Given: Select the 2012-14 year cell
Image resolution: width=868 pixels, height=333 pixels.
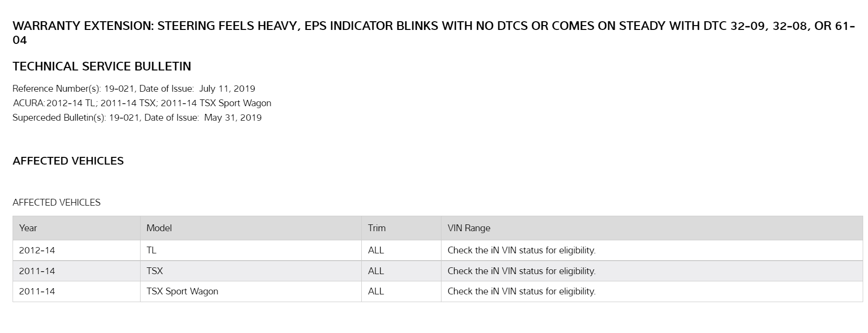Looking at the screenshot, I should (x=37, y=250).
